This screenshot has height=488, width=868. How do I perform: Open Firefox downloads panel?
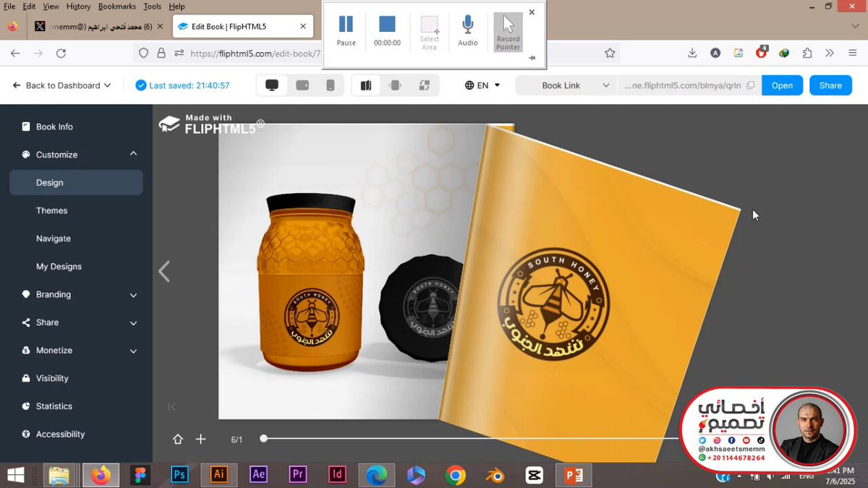[692, 53]
